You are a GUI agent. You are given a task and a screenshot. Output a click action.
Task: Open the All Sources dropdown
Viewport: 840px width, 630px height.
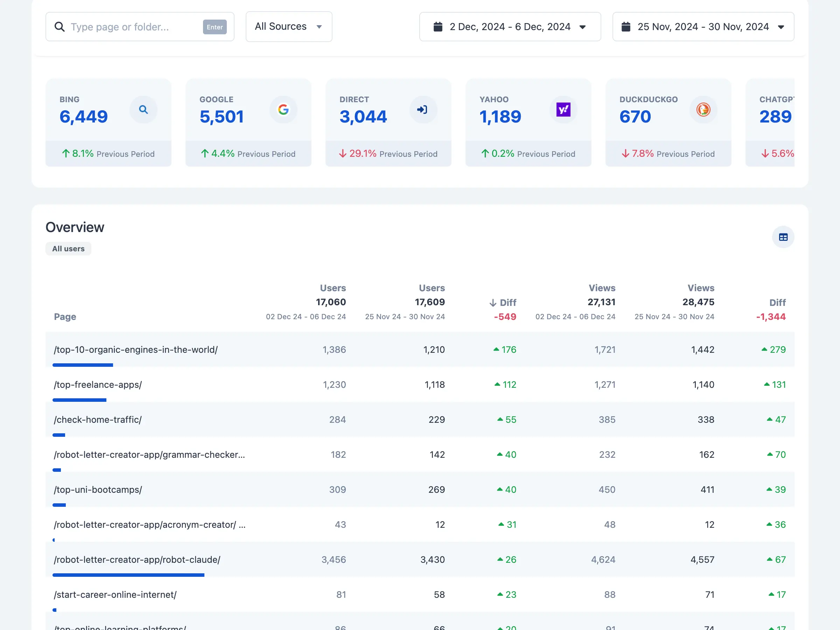pyautogui.click(x=289, y=27)
